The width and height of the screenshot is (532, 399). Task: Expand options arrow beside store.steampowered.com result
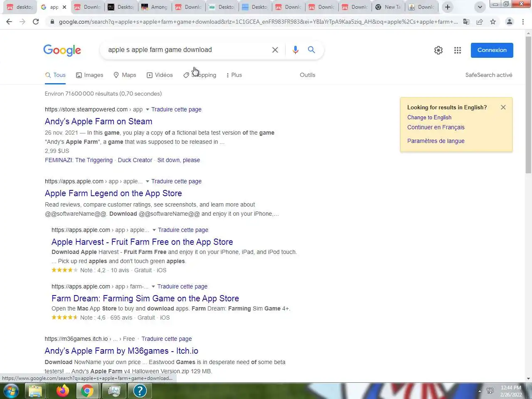point(147,110)
